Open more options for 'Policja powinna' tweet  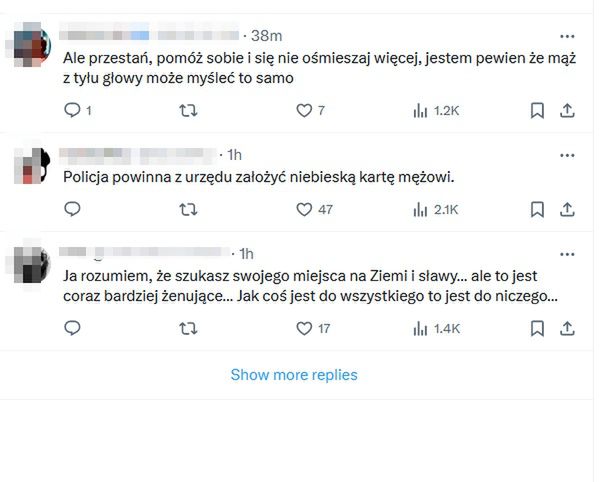pyautogui.click(x=567, y=155)
